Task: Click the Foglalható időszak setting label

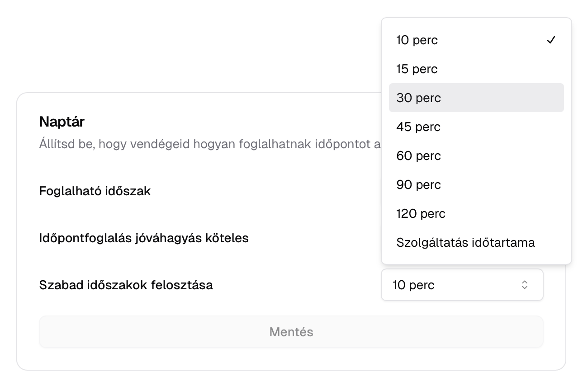Action: pyautogui.click(x=95, y=191)
